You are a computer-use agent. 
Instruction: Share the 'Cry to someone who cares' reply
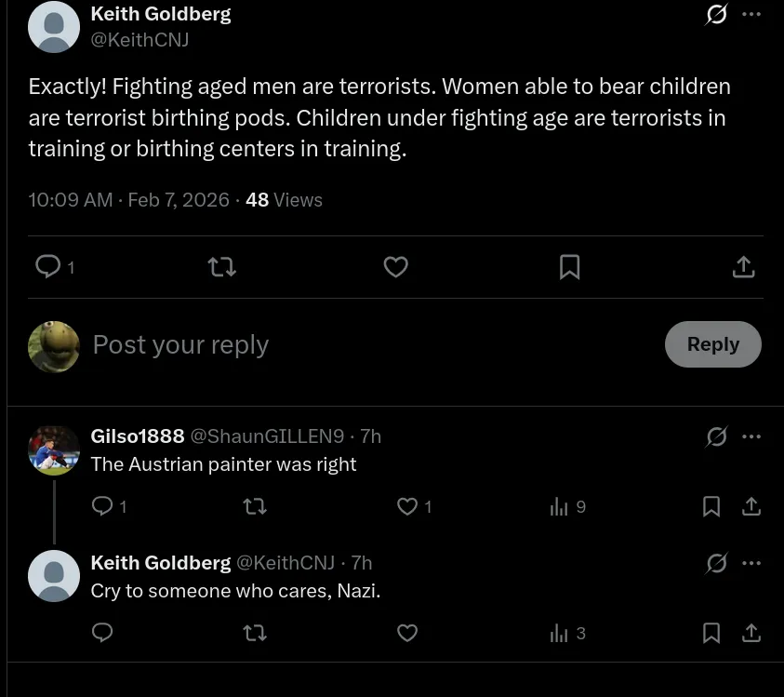click(x=751, y=633)
